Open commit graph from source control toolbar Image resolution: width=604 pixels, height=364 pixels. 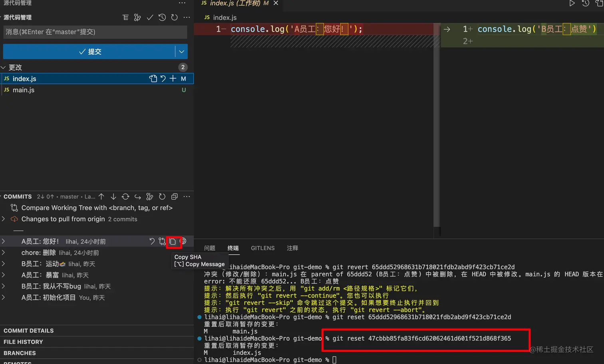[137, 18]
